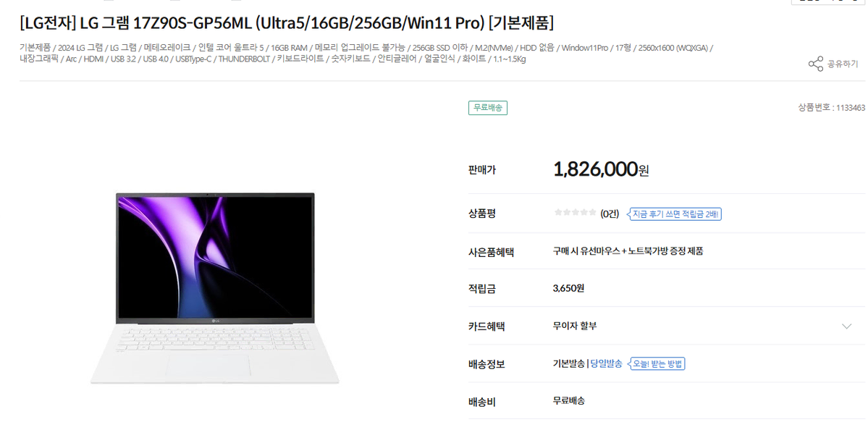The image size is (868, 430).
Task: Expand the 카드혜택 chevron arrow
Action: (x=846, y=326)
